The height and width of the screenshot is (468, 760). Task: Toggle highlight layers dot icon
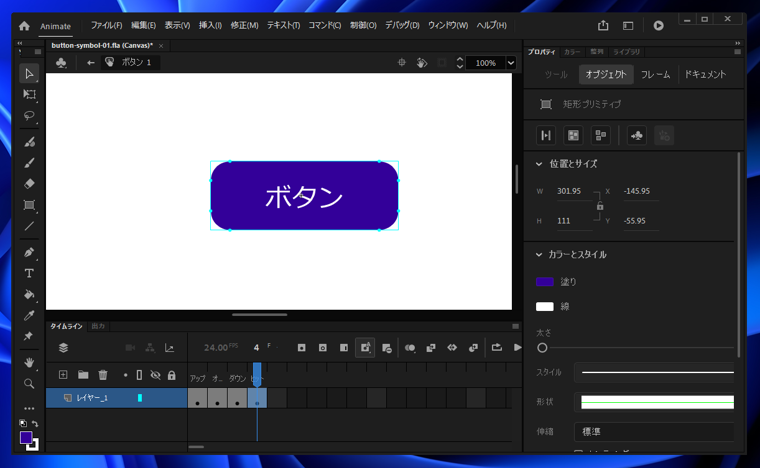pyautogui.click(x=126, y=375)
